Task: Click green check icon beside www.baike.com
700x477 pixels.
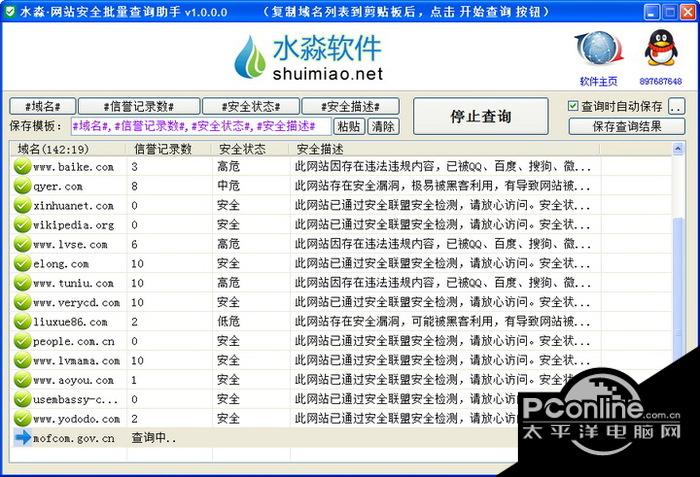Action: (x=22, y=166)
